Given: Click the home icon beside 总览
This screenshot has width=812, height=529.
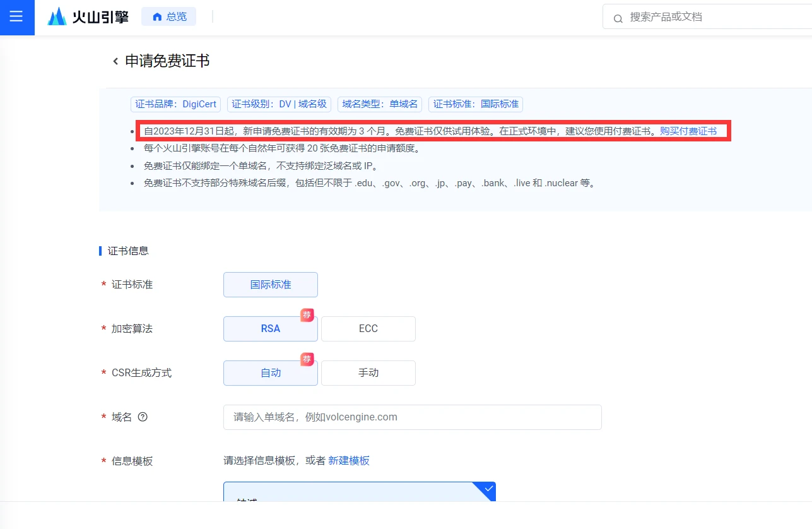Looking at the screenshot, I should [x=157, y=17].
